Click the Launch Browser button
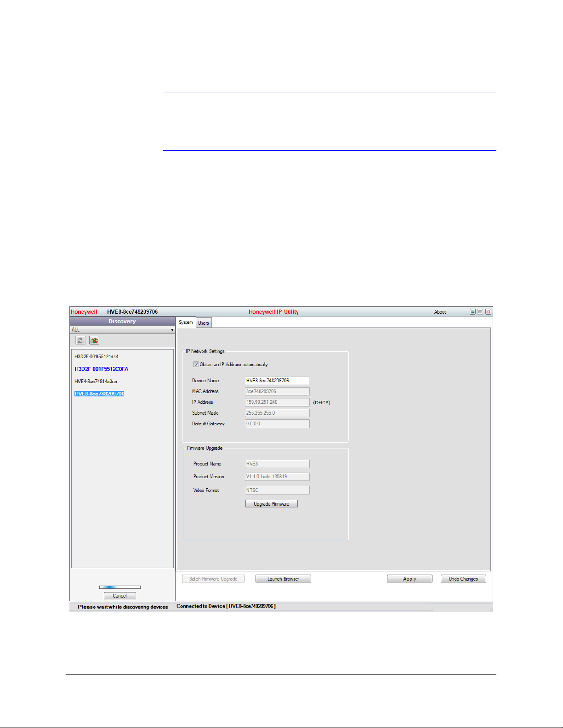Screen dimensions: 563x728 (x=283, y=579)
